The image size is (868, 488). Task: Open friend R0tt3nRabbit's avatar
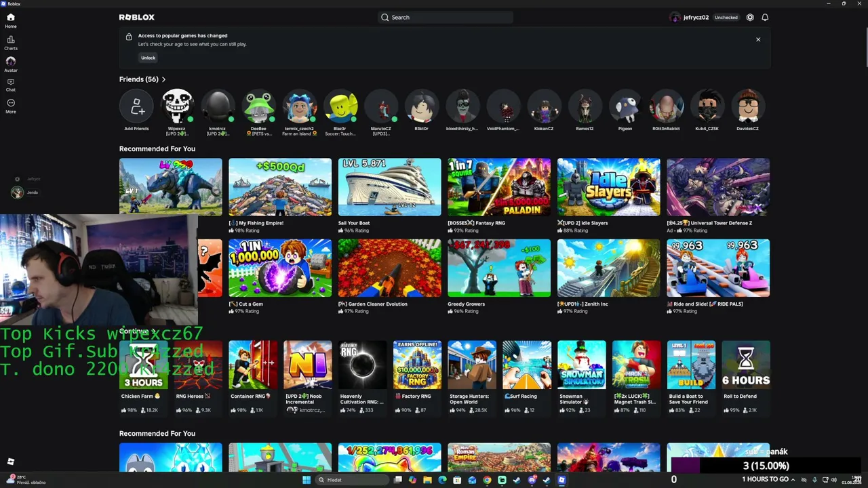point(666,106)
